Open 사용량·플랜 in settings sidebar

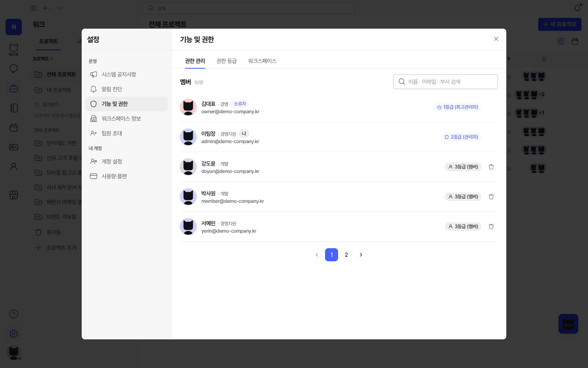tap(127, 176)
